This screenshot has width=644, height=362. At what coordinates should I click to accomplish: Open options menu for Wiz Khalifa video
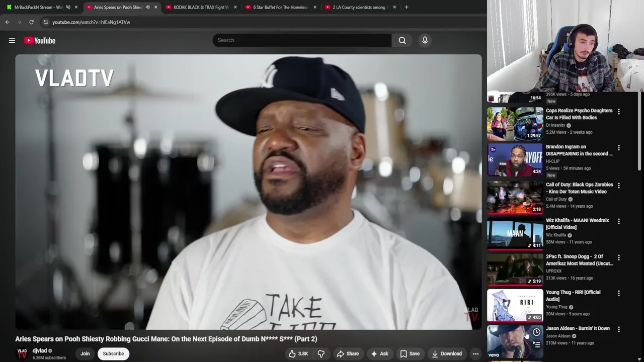point(619,221)
